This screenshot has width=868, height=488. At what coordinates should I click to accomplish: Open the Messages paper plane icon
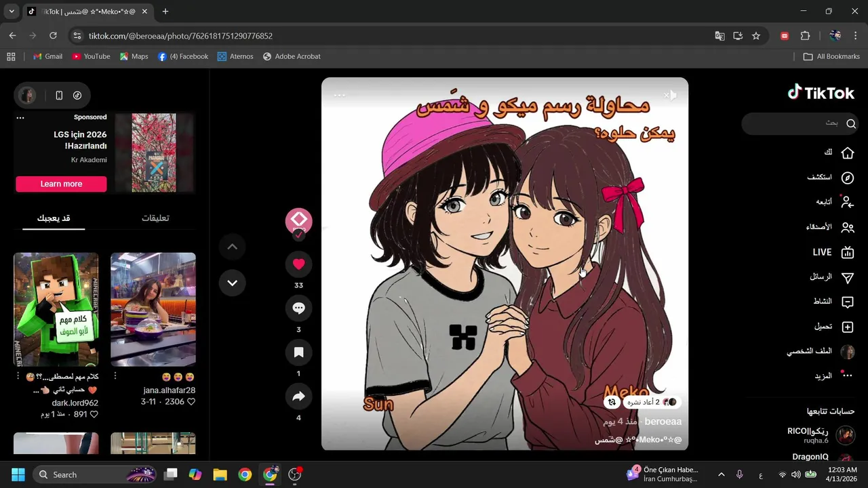coord(847,278)
